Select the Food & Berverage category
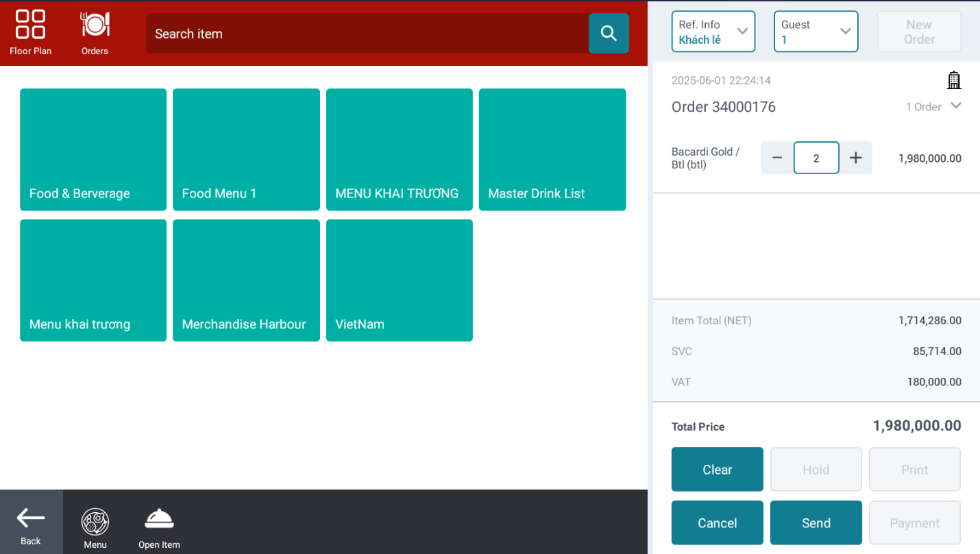 (93, 149)
